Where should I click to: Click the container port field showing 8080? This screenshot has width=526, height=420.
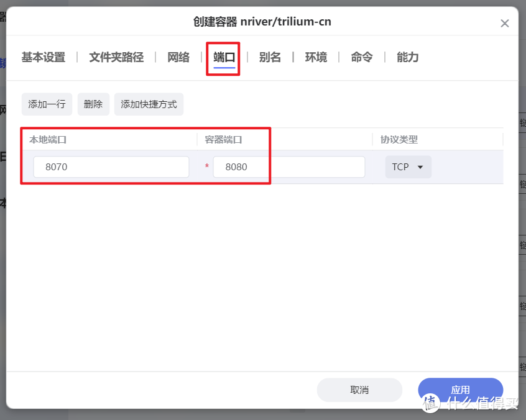point(288,167)
